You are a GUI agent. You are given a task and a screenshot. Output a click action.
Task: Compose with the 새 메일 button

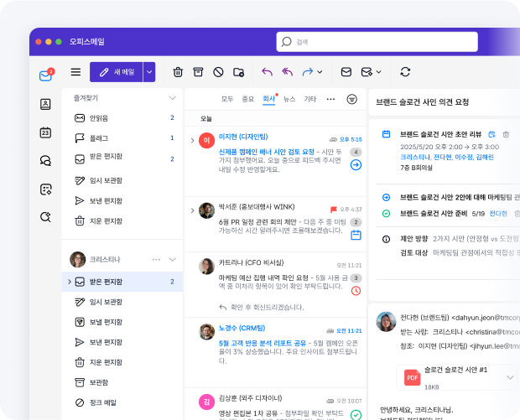coord(116,72)
